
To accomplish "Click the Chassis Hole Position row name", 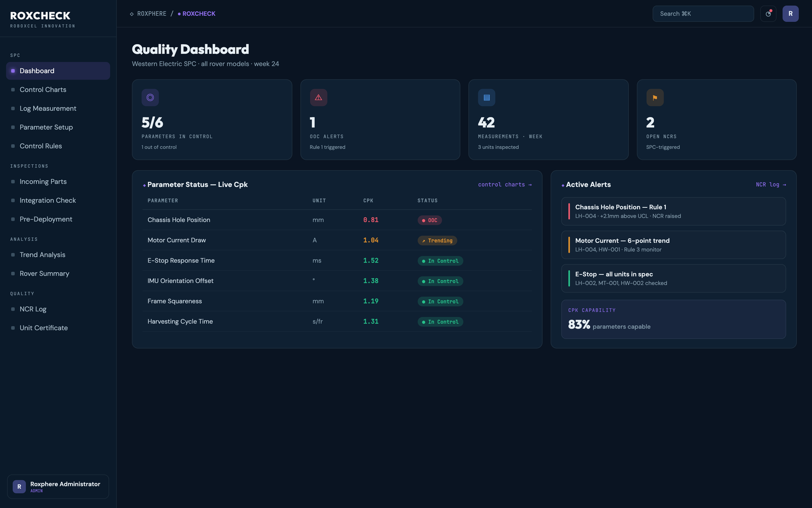I will pyautogui.click(x=179, y=220).
